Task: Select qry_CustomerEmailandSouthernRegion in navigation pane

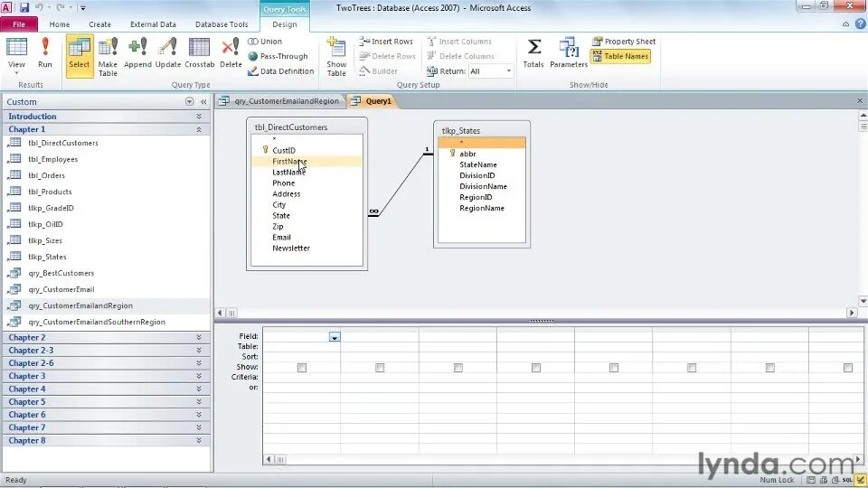Action: coord(97,322)
